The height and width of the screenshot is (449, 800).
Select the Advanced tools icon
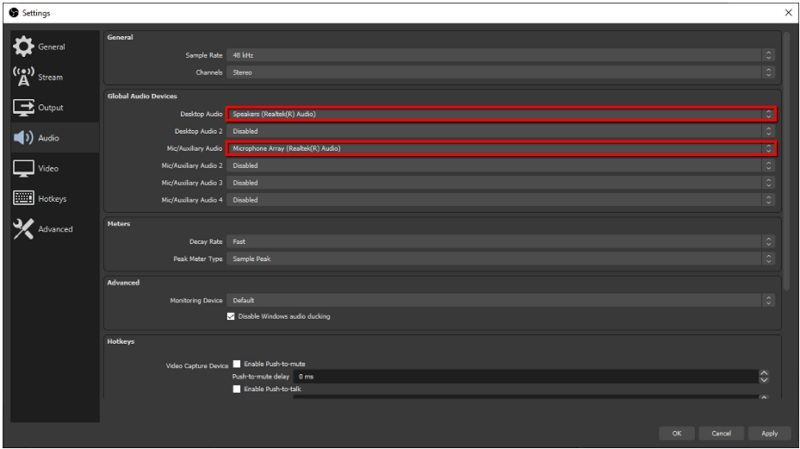click(x=23, y=229)
